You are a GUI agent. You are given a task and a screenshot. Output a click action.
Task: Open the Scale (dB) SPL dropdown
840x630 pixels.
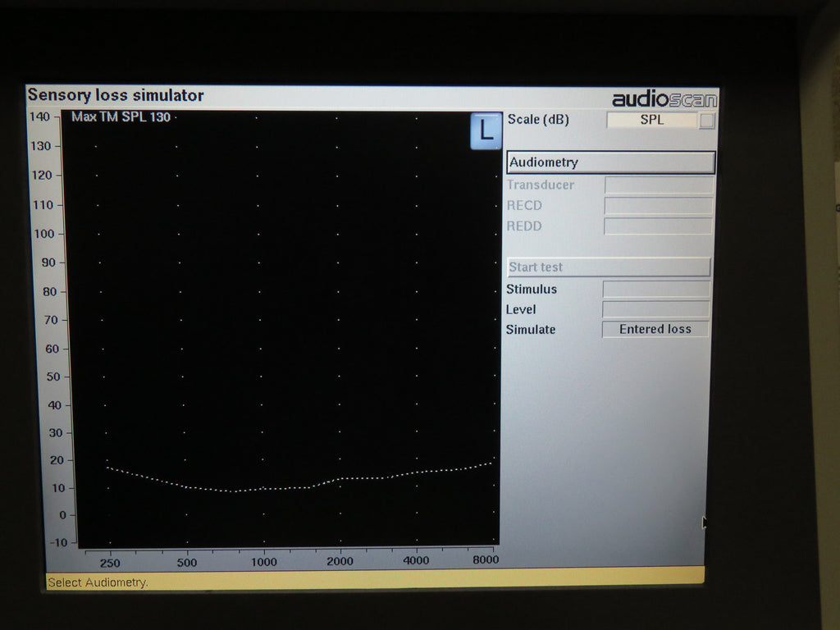click(x=652, y=120)
